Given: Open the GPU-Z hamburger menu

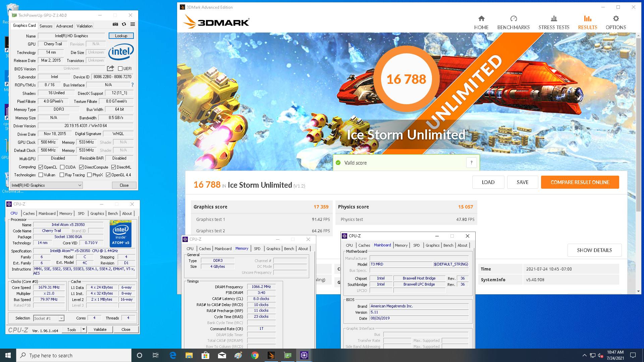Looking at the screenshot, I should point(132,24).
